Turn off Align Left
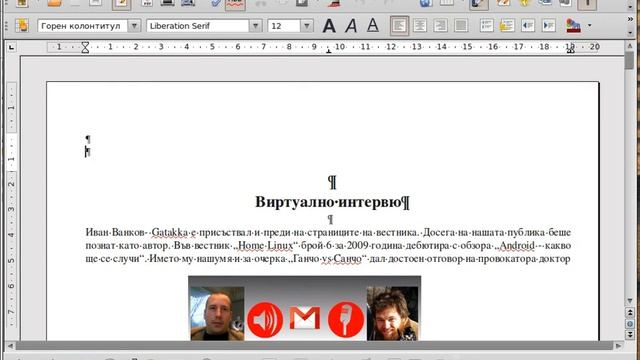The height and width of the screenshot is (360, 640). click(399, 26)
